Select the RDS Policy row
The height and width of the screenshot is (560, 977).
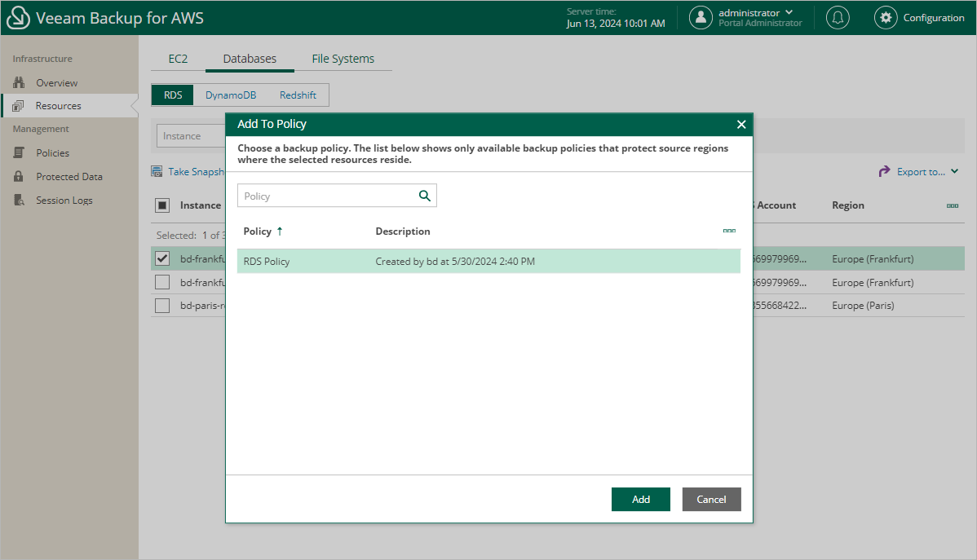(488, 262)
